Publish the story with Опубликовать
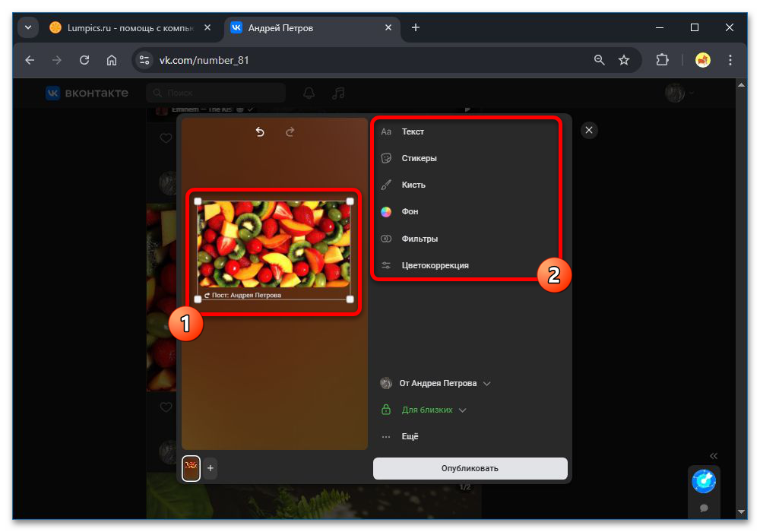 (x=470, y=468)
